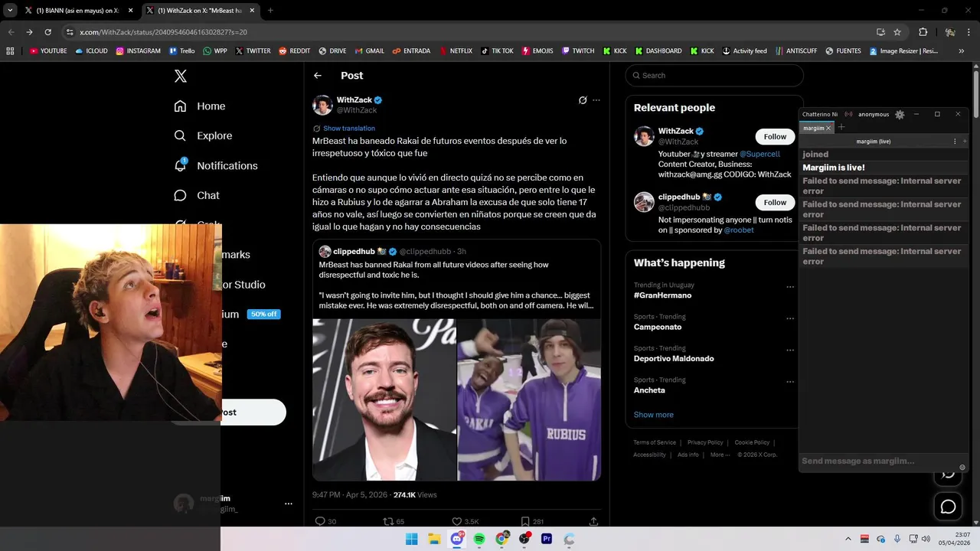Reload the page in Chrome

point(47,32)
